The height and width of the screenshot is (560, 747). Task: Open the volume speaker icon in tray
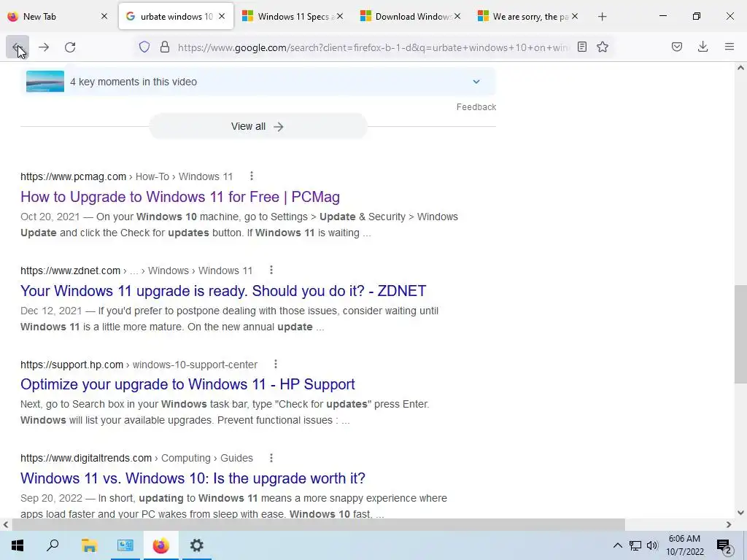point(652,545)
